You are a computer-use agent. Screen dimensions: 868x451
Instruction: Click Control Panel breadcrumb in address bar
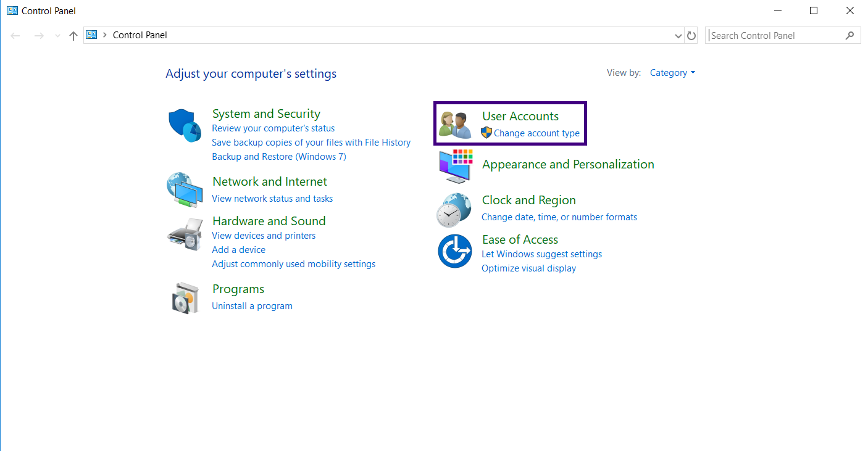click(140, 35)
